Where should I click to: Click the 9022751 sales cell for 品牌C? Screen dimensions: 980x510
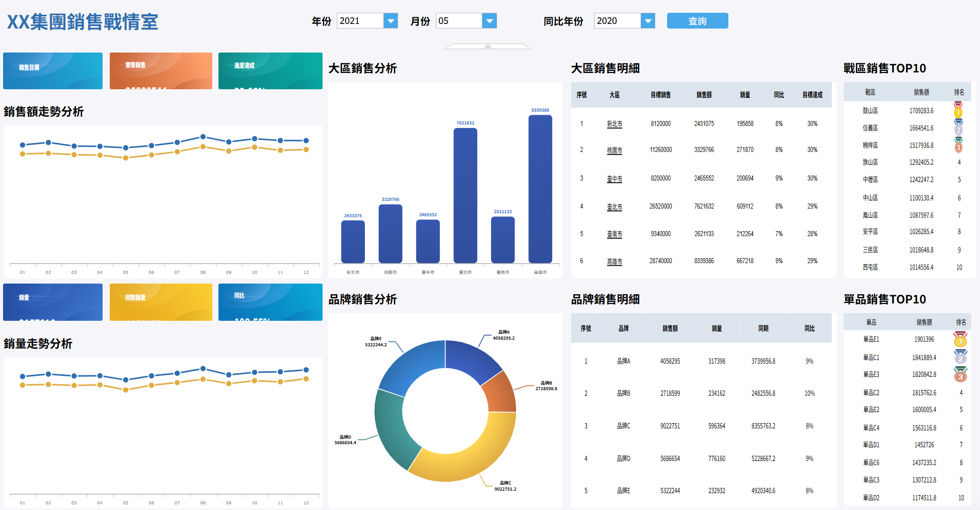(x=670, y=426)
